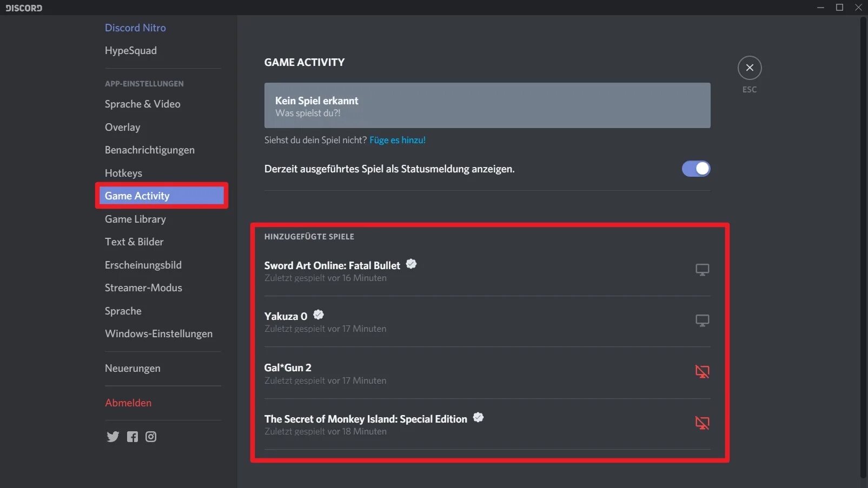The image size is (868, 488).
Task: Select the Yakuza 0 game title
Action: [x=286, y=316]
